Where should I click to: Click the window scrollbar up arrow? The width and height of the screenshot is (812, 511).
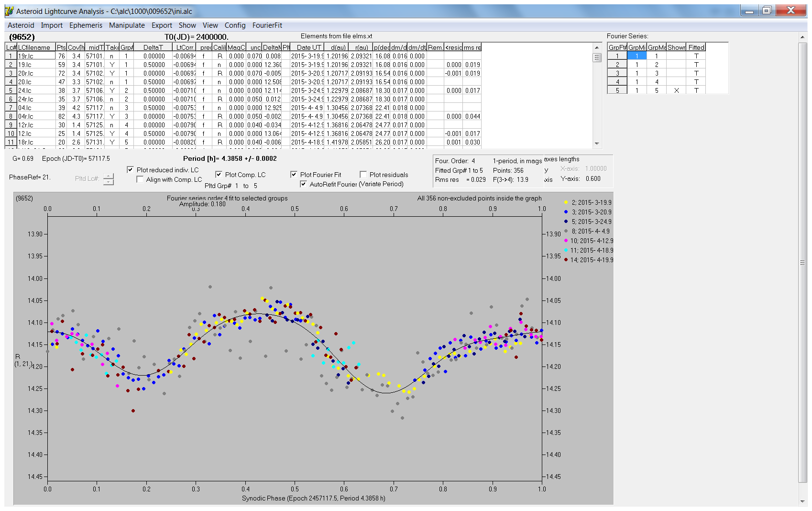point(802,37)
